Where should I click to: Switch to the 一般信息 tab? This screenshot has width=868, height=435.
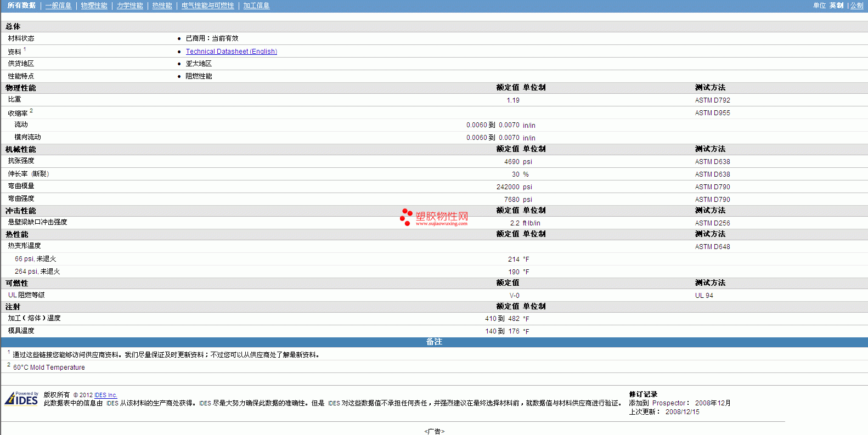pos(58,5)
